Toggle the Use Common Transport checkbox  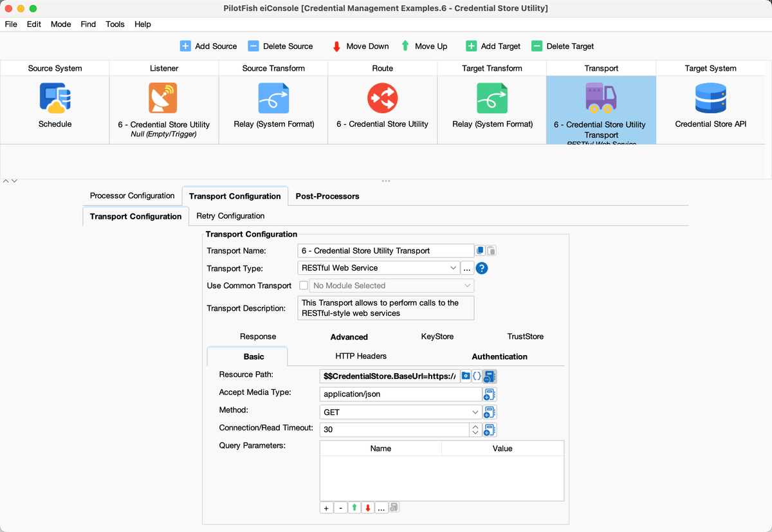(x=304, y=286)
